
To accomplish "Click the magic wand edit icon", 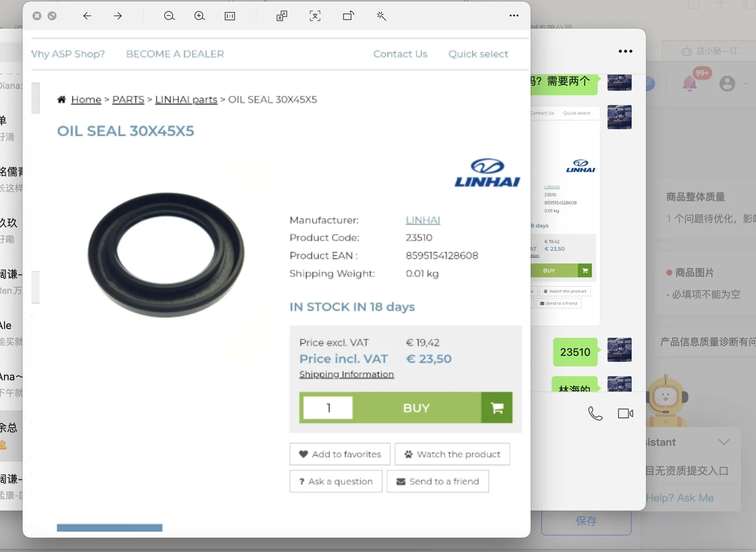I will coord(381,16).
